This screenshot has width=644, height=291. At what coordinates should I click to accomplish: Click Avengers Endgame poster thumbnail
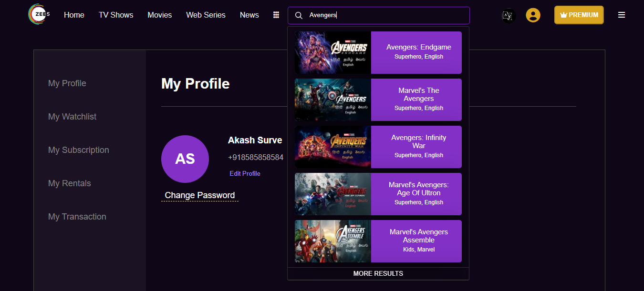332,52
